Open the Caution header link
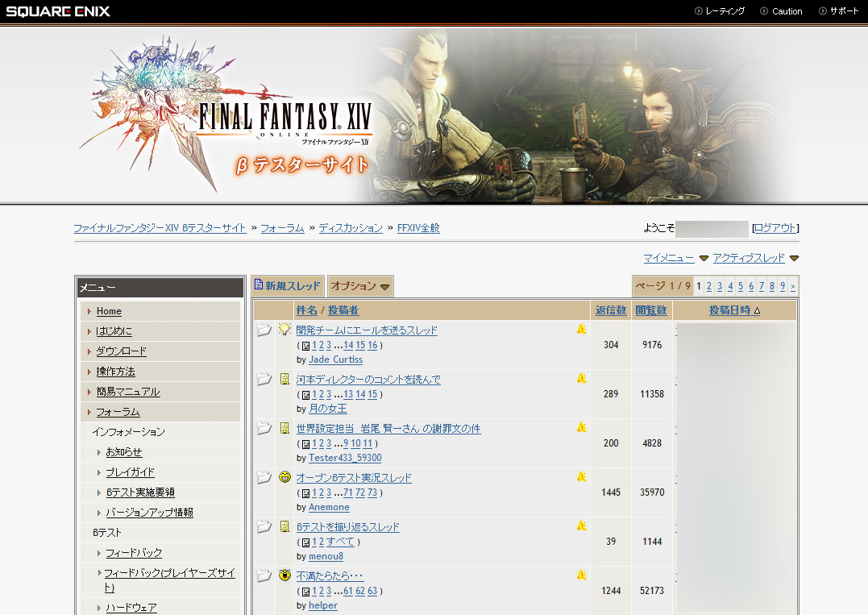Screen dimensions: 868x615 click(x=781, y=11)
